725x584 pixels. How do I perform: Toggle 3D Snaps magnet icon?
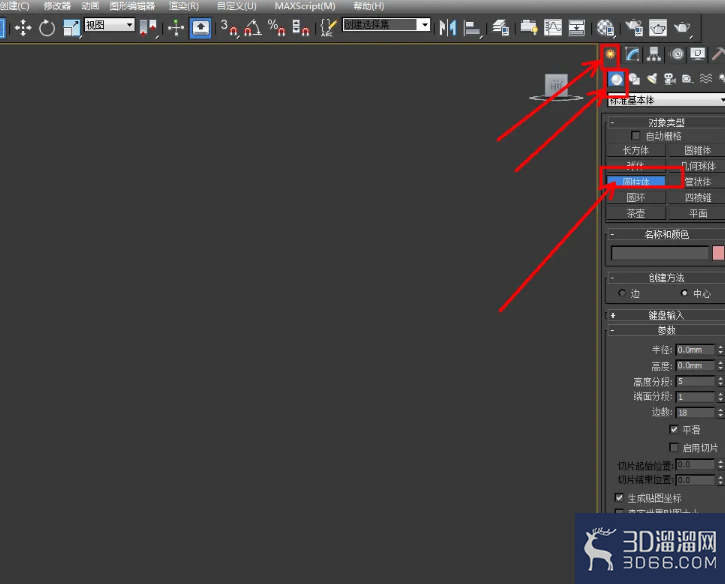229,28
